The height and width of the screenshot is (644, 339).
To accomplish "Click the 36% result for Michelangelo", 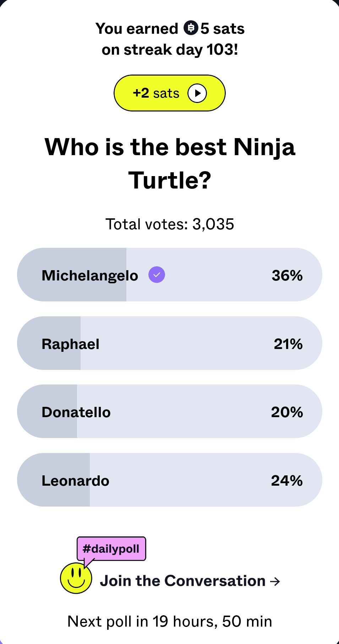I will (x=287, y=275).
